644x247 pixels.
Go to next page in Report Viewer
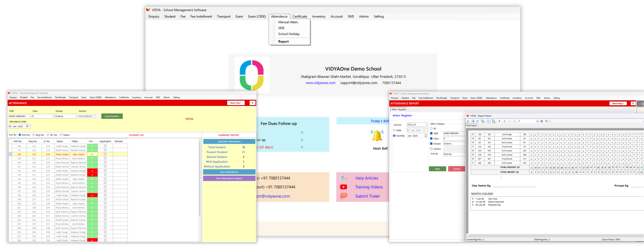pyautogui.click(x=509, y=121)
